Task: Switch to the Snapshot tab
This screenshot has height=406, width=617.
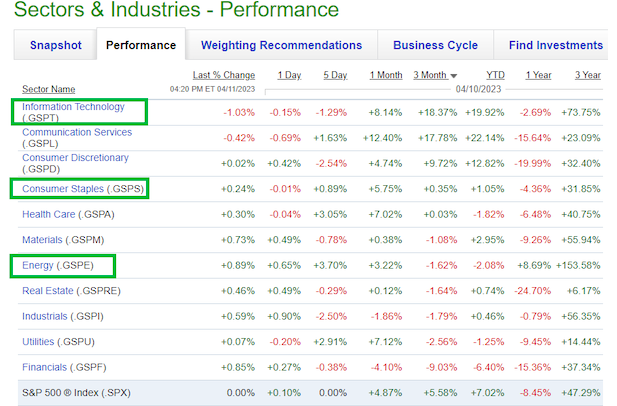Action: tap(55, 45)
